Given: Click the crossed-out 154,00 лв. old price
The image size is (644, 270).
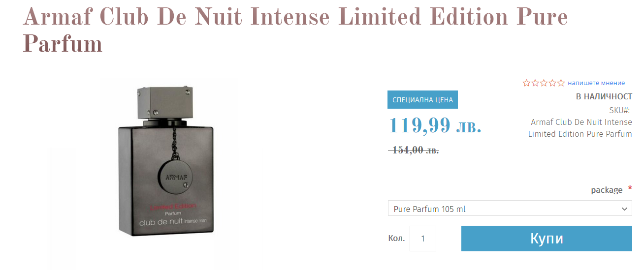Looking at the screenshot, I should coord(414,150).
